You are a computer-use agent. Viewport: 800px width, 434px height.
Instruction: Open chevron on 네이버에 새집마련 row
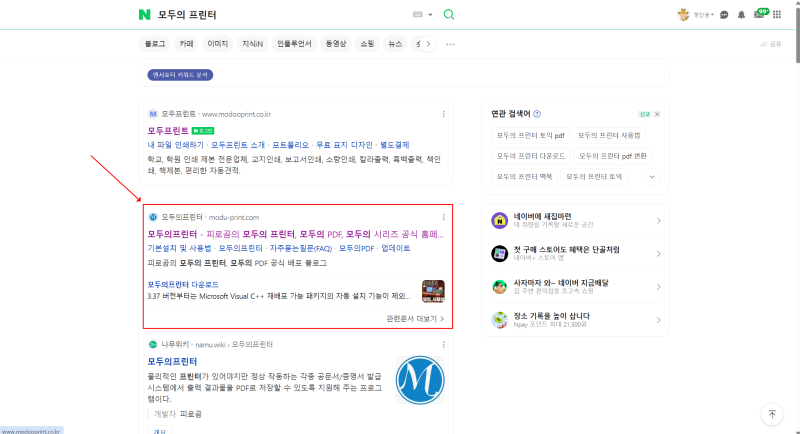[659, 221]
